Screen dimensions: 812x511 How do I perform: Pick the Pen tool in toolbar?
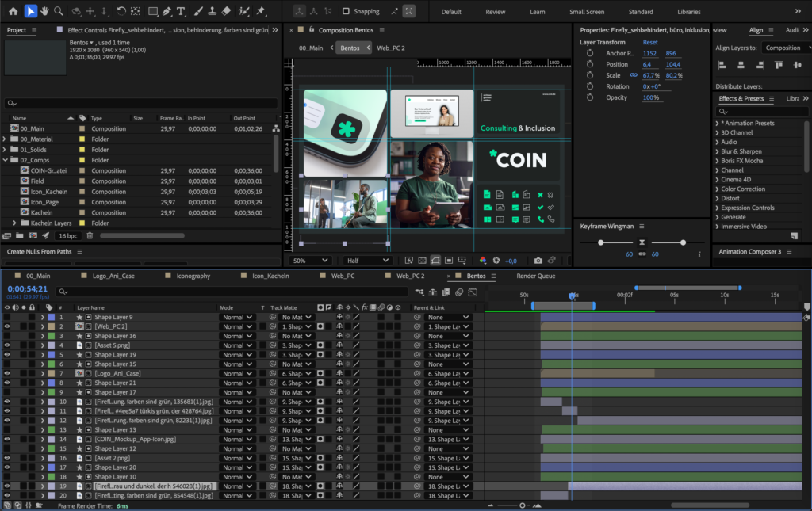tap(167, 11)
